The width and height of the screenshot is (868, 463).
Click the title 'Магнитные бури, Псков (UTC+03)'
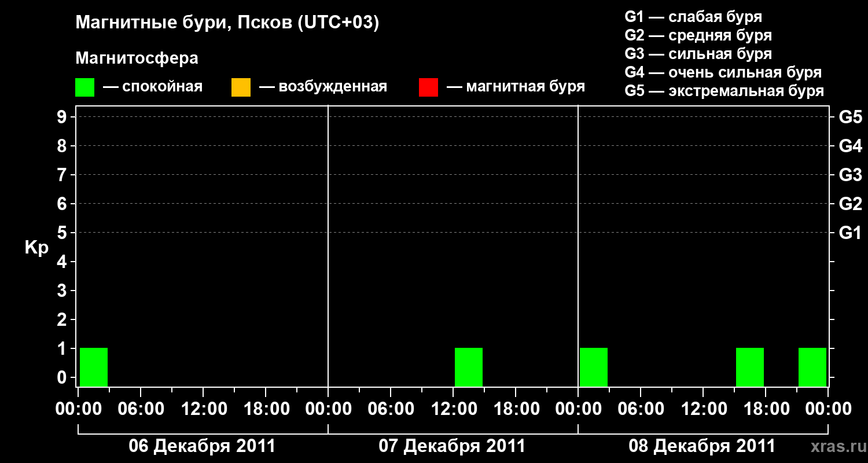(227, 24)
